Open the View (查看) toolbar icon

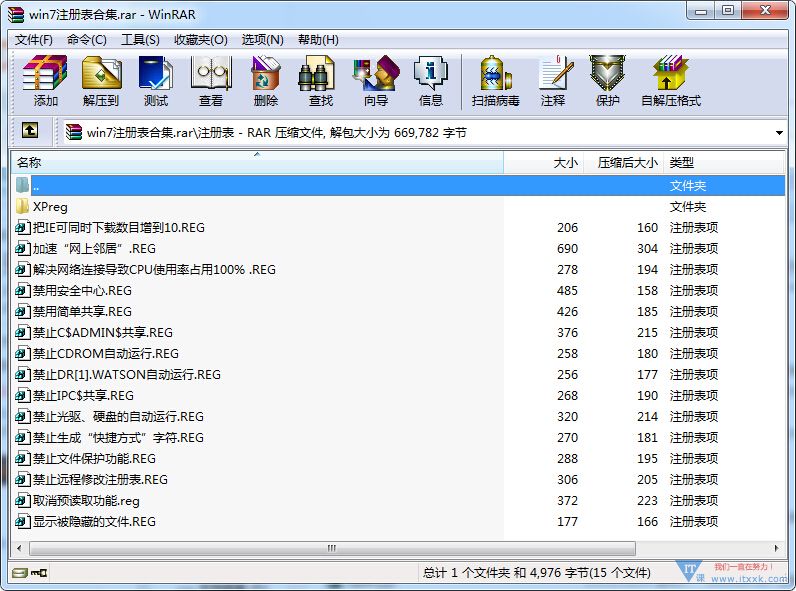(211, 80)
